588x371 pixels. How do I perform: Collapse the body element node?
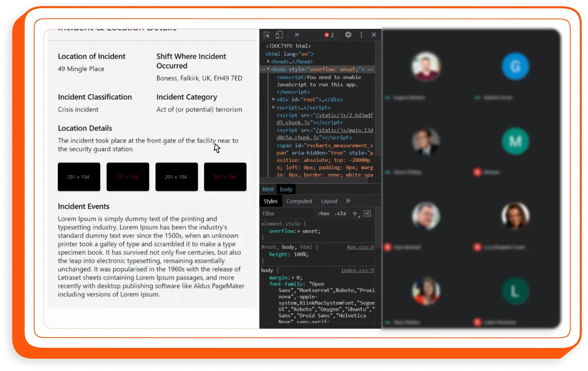tap(268, 69)
